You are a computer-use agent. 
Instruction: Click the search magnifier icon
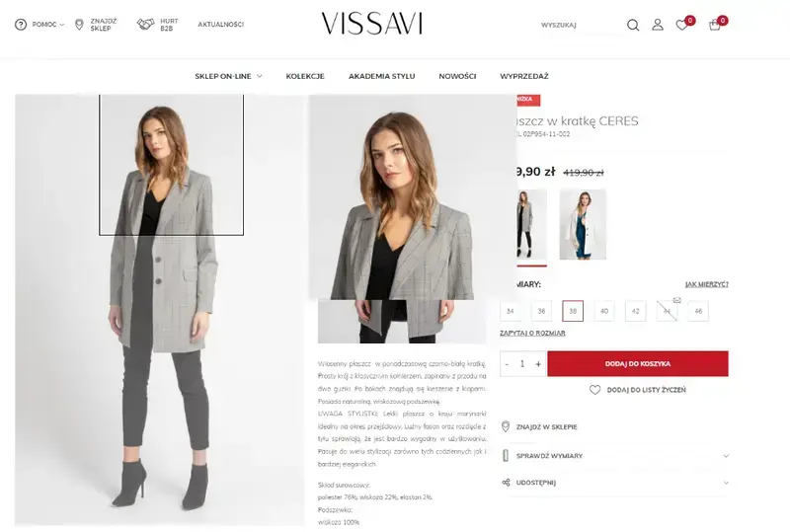(x=633, y=25)
